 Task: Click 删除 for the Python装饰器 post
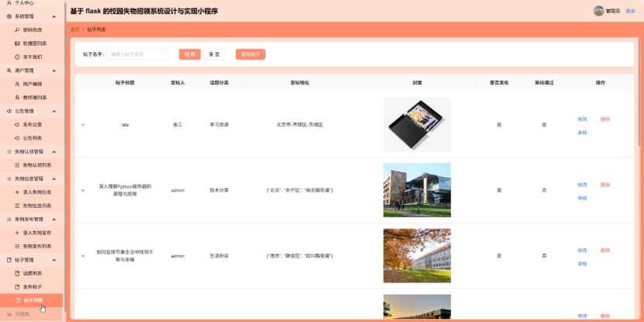click(605, 185)
